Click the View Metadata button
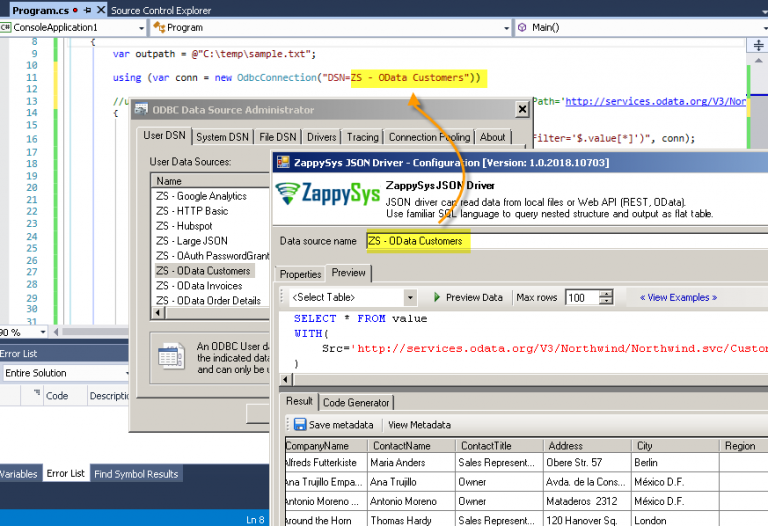768x526 pixels. [x=419, y=425]
